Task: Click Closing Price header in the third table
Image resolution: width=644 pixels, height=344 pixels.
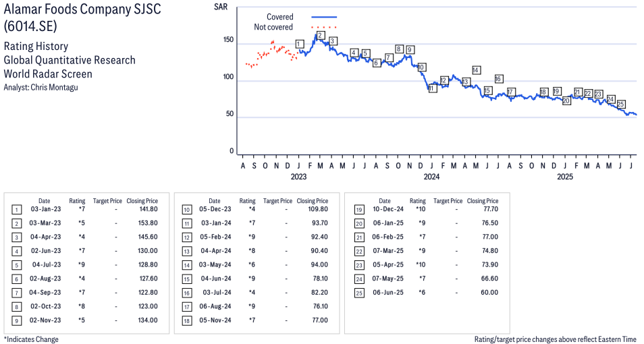Action: tap(483, 201)
